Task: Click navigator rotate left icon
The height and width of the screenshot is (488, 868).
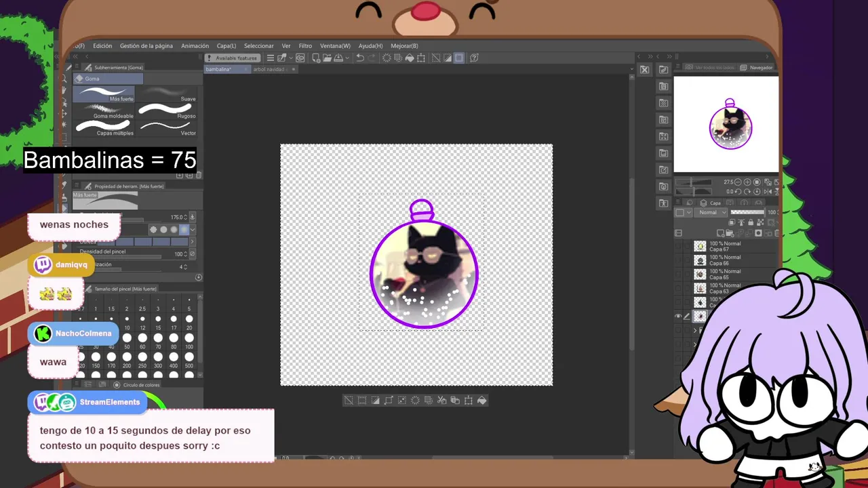Action: [x=738, y=192]
